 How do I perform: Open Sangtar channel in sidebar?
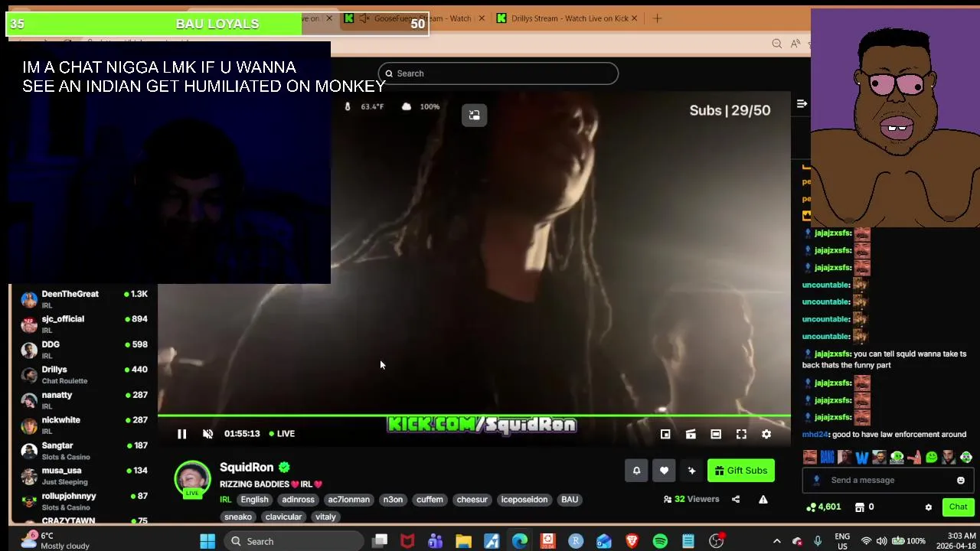(x=84, y=451)
